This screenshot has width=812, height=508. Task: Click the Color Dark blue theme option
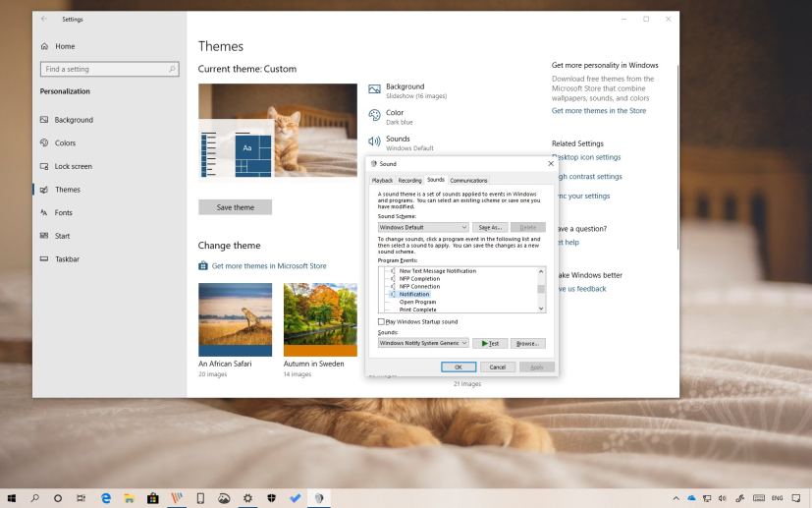(x=391, y=117)
